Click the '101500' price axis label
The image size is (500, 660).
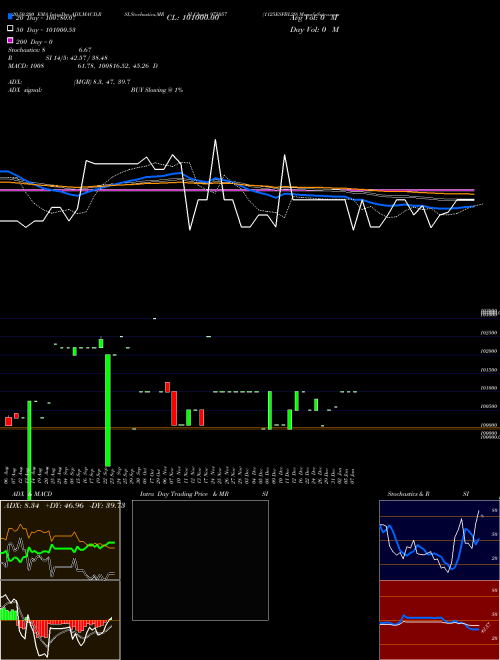489,370
